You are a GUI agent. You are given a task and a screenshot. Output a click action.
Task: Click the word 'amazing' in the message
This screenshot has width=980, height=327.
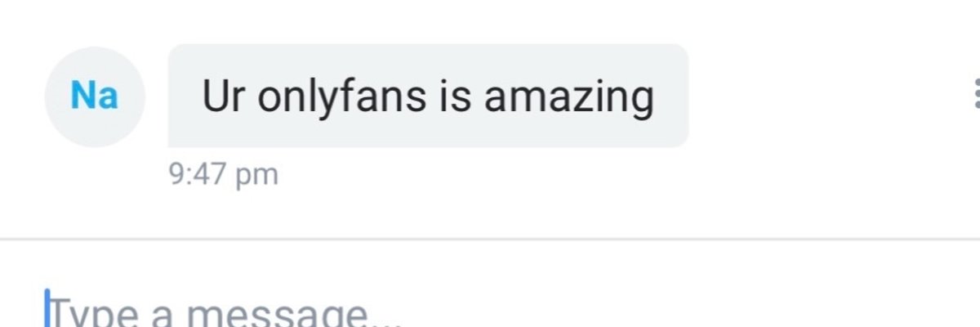(568, 98)
